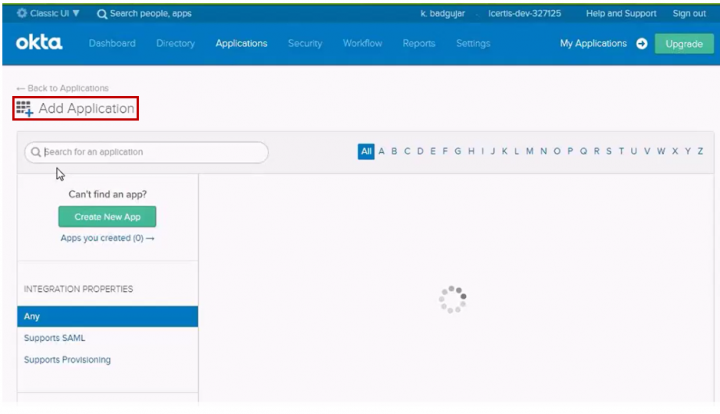
Task: Click the Add Application grid icon
Action: (24, 108)
